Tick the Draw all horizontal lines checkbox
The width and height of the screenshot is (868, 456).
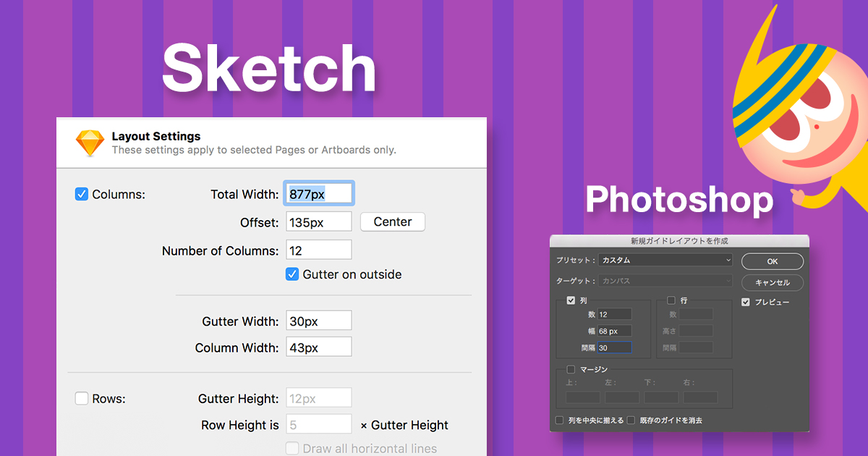(292, 449)
